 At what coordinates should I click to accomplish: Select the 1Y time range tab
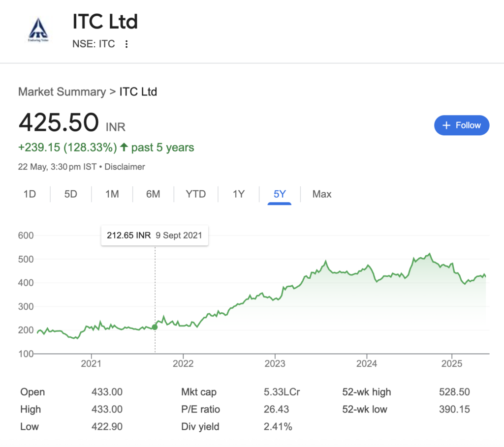click(x=239, y=194)
